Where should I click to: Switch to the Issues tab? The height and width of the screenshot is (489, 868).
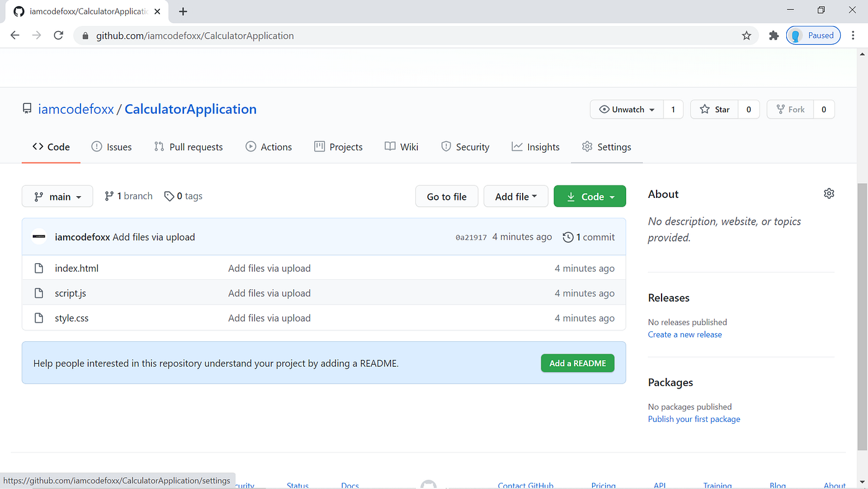(112, 146)
